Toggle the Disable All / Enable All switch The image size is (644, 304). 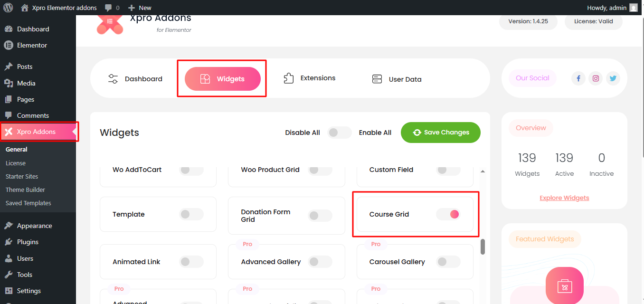tap(339, 133)
